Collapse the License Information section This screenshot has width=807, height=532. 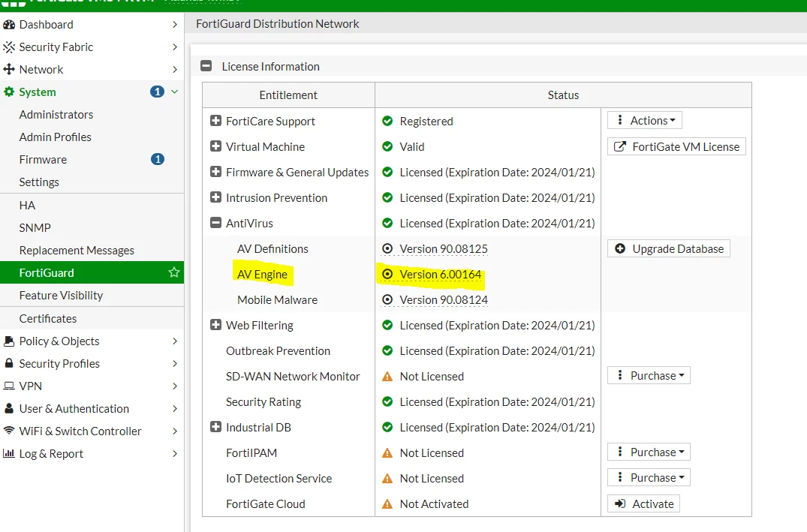point(206,66)
